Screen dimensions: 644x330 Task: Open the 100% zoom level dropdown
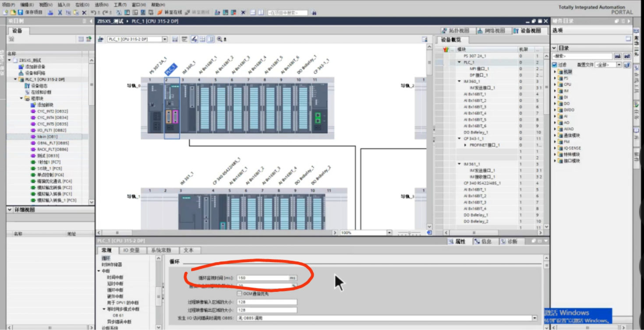point(389,233)
